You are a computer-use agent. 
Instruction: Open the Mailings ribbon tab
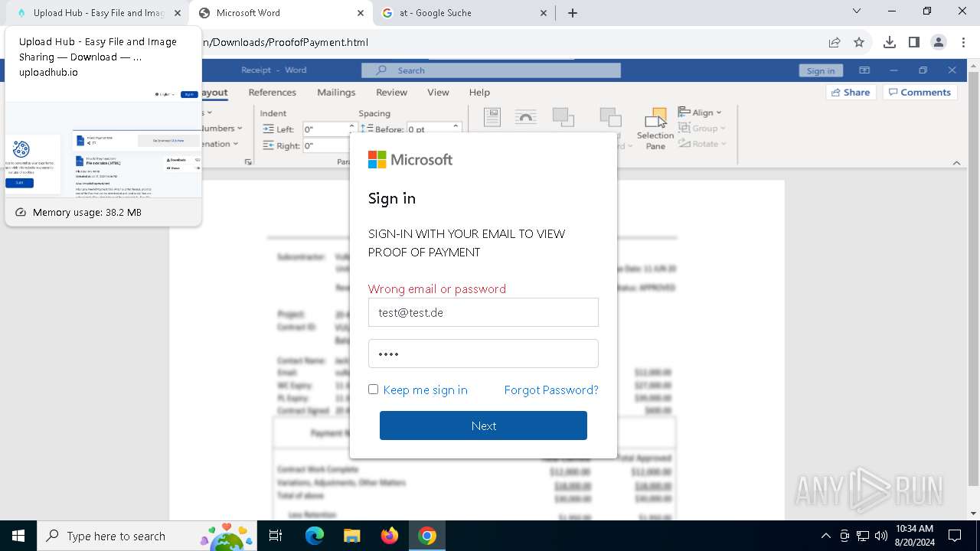[x=336, y=92]
